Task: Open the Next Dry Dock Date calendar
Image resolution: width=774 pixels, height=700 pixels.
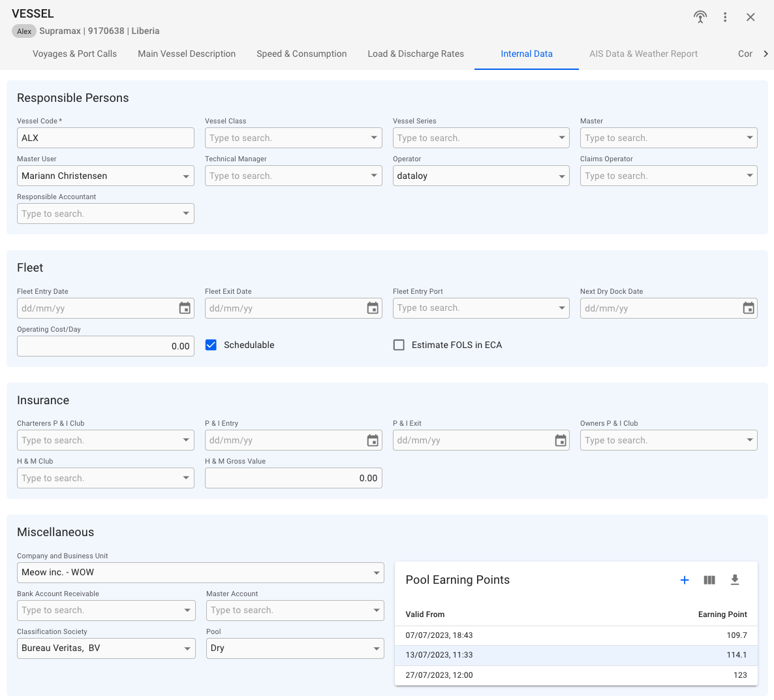Action: [749, 308]
